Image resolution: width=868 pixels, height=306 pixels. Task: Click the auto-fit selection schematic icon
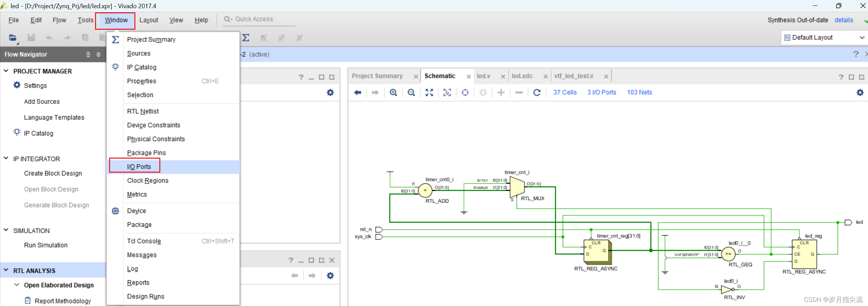447,93
